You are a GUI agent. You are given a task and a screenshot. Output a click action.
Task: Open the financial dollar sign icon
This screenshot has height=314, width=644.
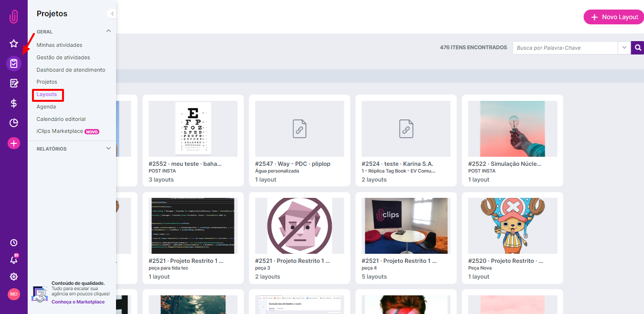[14, 103]
